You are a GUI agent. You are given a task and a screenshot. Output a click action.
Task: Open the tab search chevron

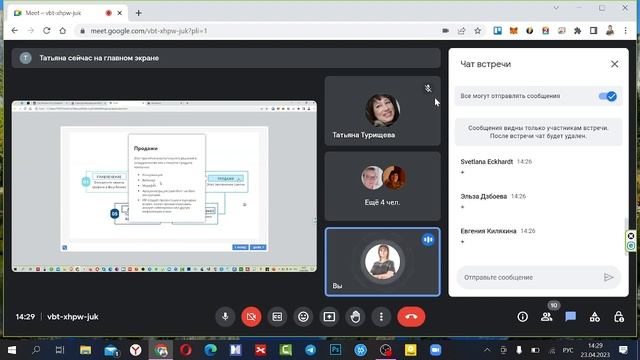coord(556,8)
